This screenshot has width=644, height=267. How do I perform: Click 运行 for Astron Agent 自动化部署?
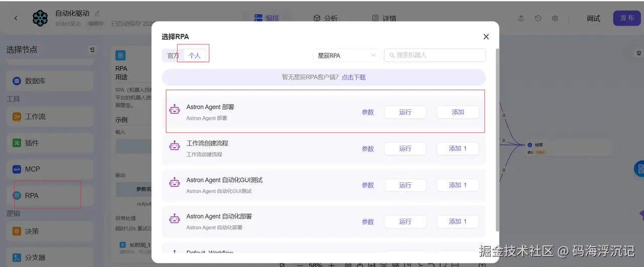point(405,222)
